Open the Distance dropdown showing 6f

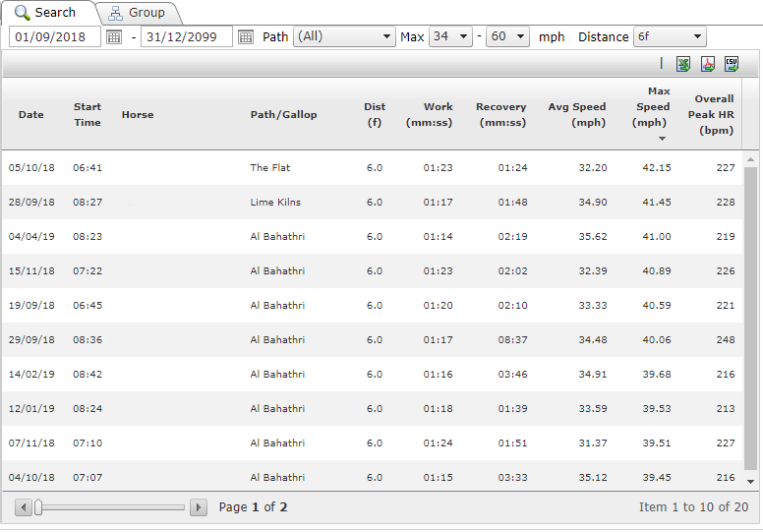[x=670, y=36]
